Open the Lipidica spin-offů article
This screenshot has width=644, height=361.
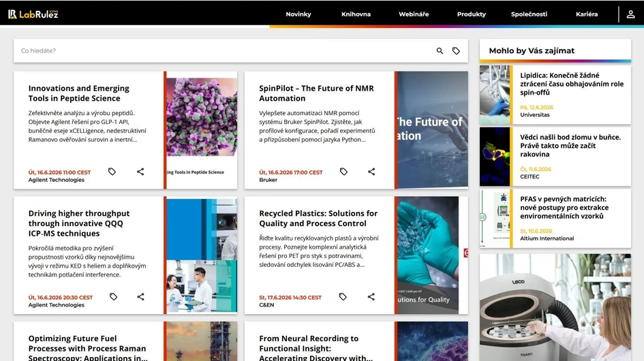click(x=571, y=84)
